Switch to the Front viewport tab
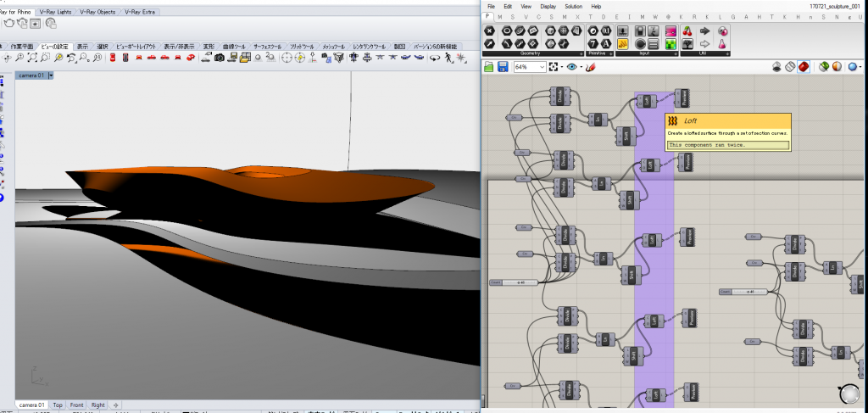Viewport: 868px width, 413px height. coord(76,405)
